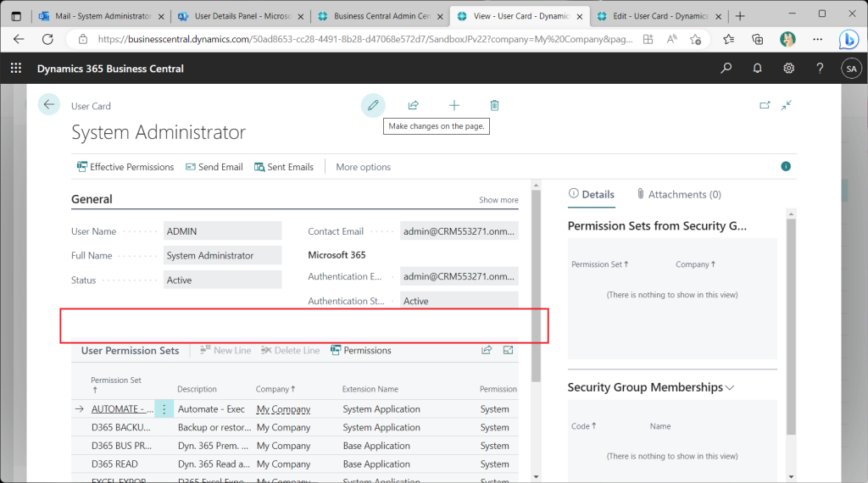
Task: Refresh the browser page
Action: tap(47, 39)
